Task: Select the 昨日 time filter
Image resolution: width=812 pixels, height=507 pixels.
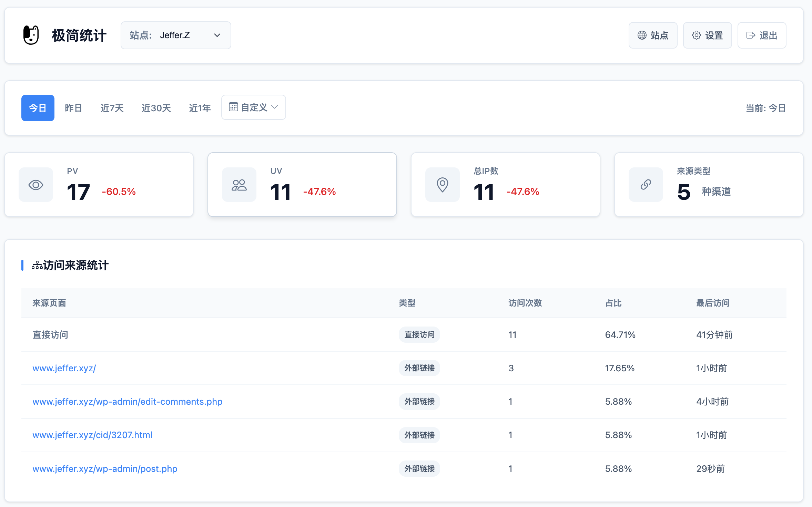Action: 73,108
